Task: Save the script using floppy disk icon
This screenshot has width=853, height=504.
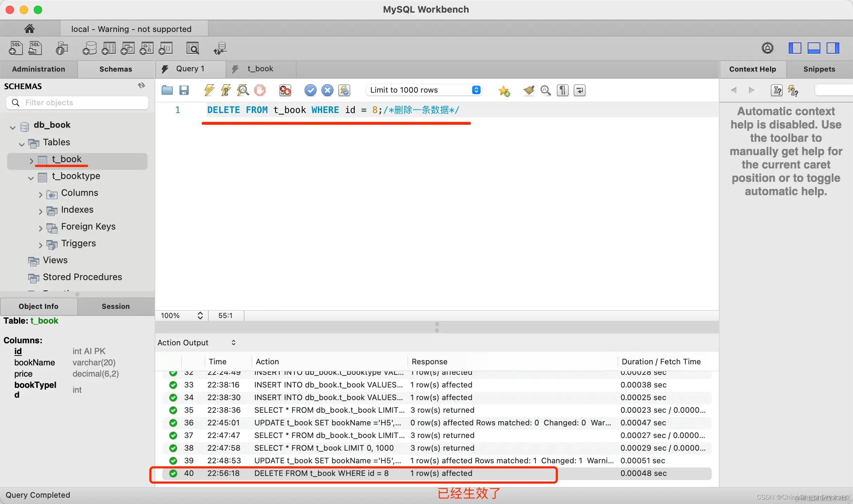Action: click(184, 90)
